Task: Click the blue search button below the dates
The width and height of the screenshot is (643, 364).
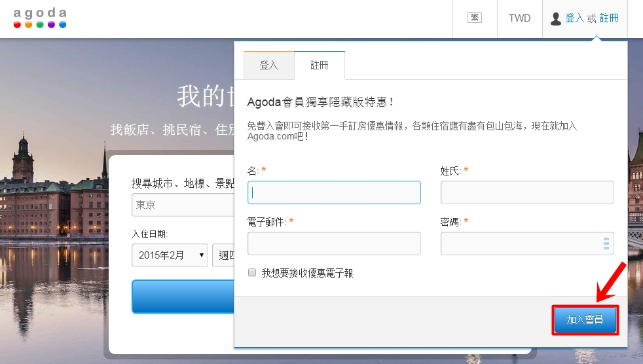Action: 183,297
